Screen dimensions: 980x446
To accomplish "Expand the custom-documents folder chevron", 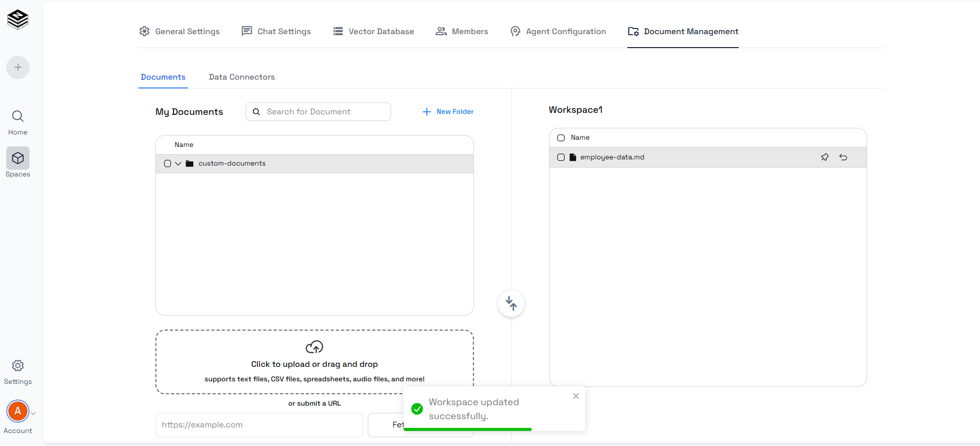I will 178,163.
